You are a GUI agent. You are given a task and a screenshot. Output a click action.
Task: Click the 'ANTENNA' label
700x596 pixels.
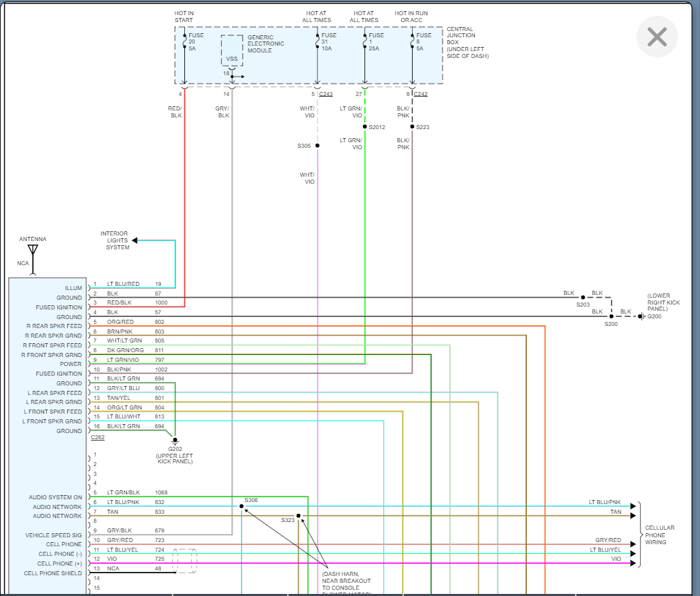[x=32, y=239]
